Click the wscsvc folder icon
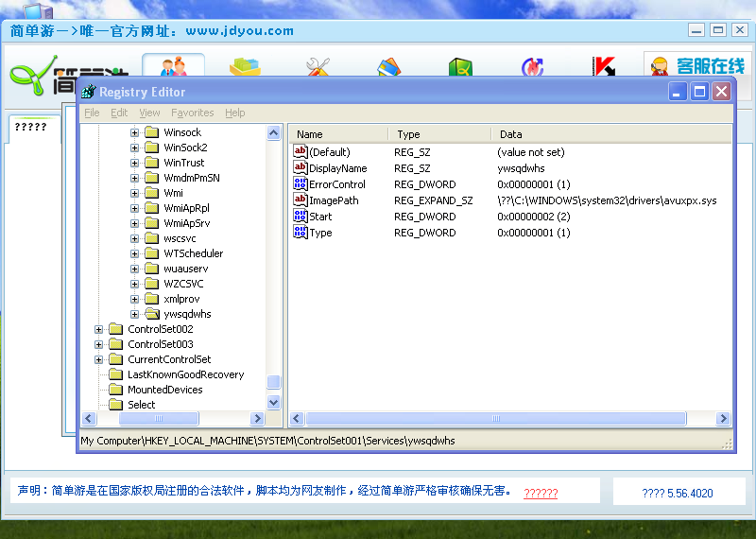 pyautogui.click(x=152, y=238)
